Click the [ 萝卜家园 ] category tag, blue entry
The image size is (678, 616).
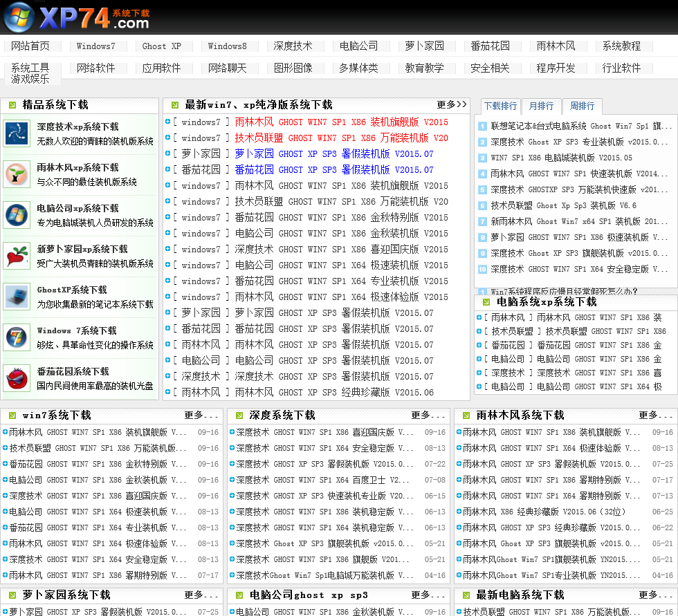click(201, 154)
